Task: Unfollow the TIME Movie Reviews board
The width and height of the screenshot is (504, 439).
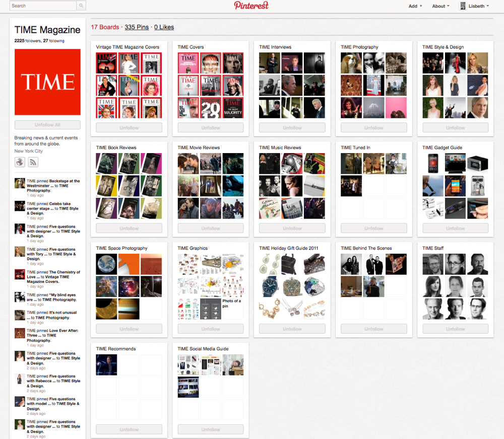Action: tap(211, 229)
